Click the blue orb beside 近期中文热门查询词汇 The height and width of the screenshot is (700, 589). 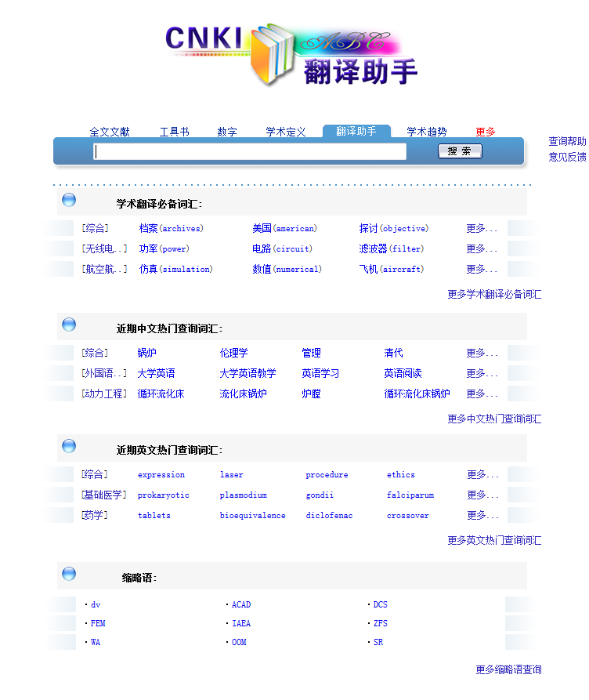[69, 325]
